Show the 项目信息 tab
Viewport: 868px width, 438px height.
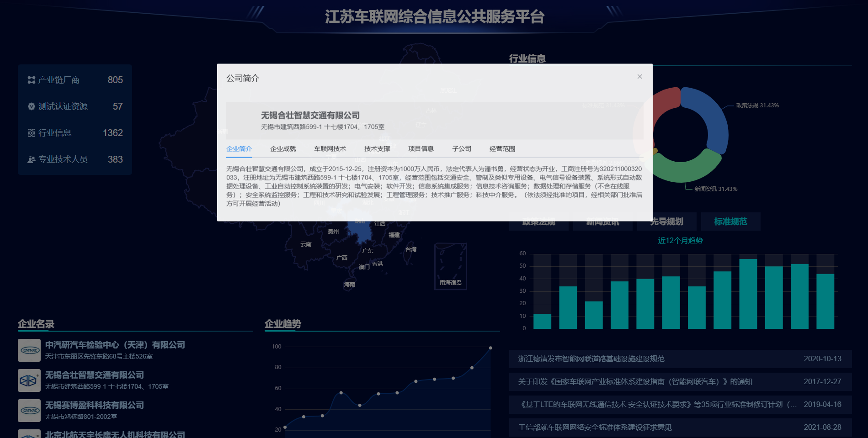coord(421,149)
